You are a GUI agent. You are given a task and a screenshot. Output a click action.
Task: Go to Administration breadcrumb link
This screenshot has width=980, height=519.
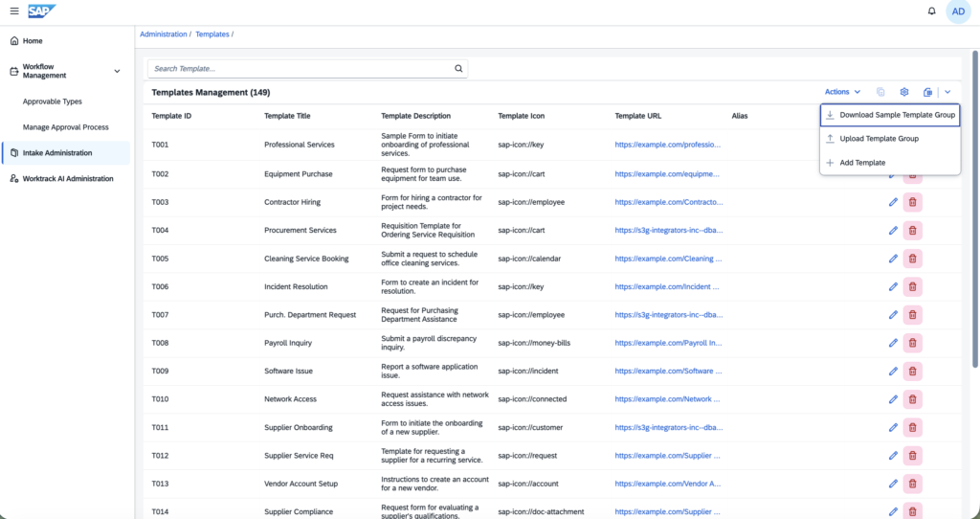point(163,34)
